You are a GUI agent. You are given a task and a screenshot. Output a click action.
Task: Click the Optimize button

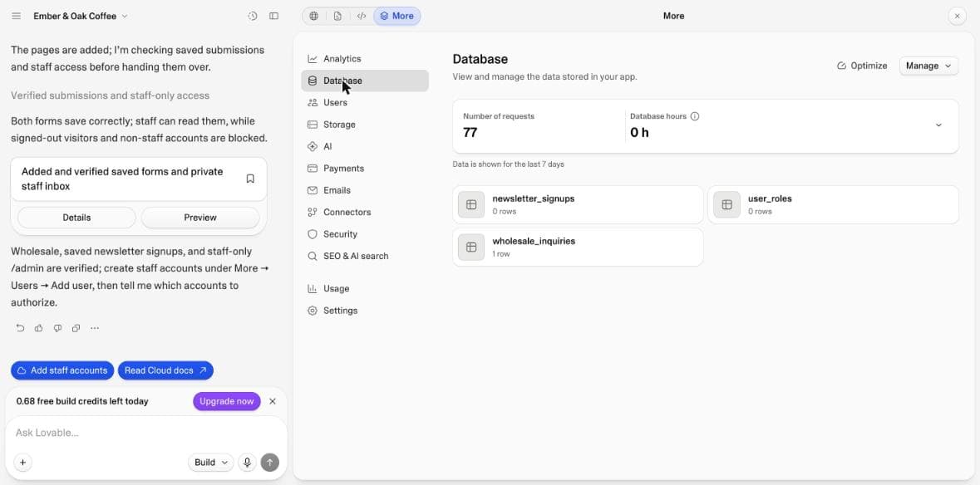coord(862,66)
